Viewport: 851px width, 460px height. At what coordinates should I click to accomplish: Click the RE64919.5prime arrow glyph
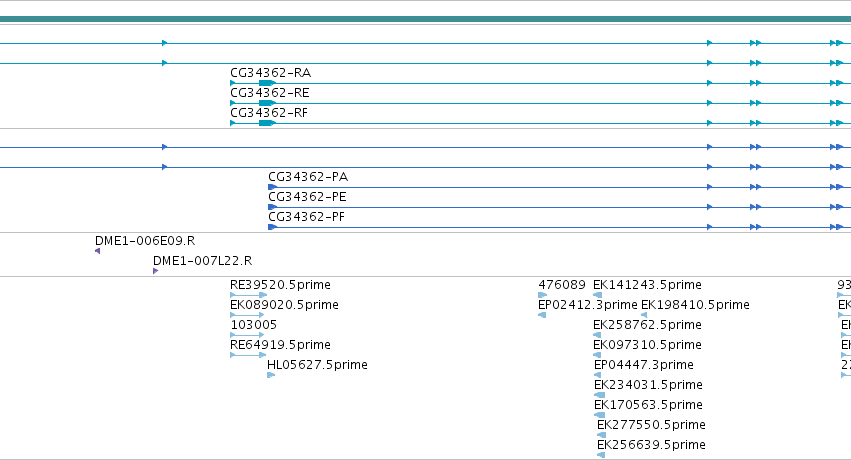pyautogui.click(x=248, y=355)
